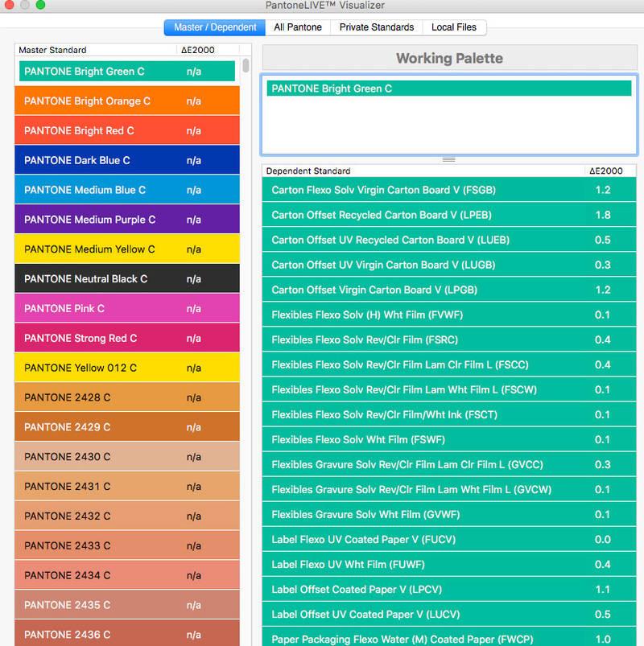Select the PANTONE 2429 C swatch
644x646 pixels.
pos(127,427)
